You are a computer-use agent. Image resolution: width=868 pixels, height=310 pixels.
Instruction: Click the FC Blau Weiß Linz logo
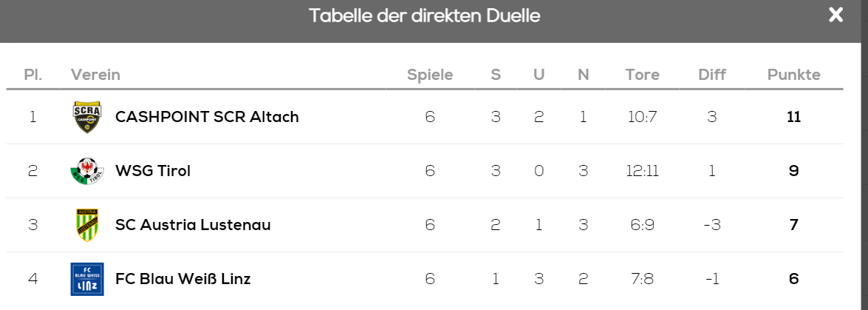87,279
